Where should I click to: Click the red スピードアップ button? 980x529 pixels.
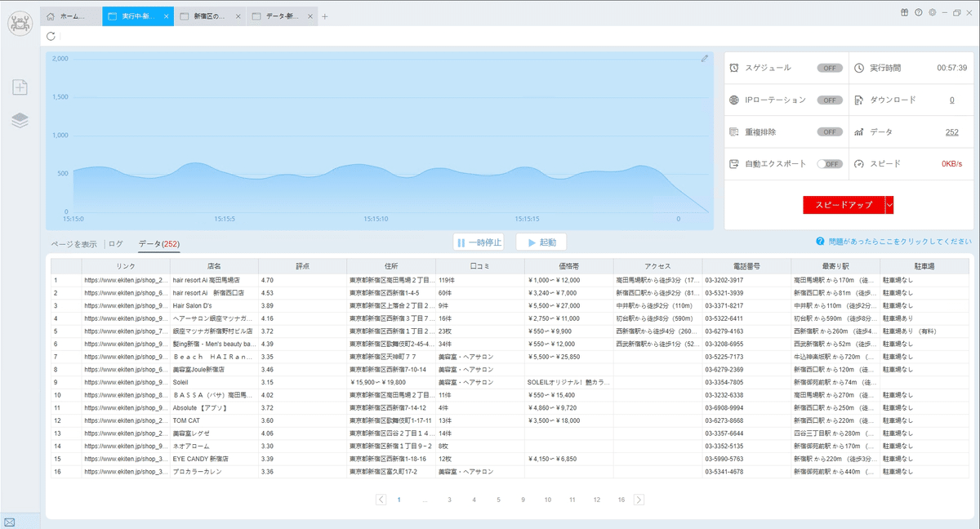844,205
